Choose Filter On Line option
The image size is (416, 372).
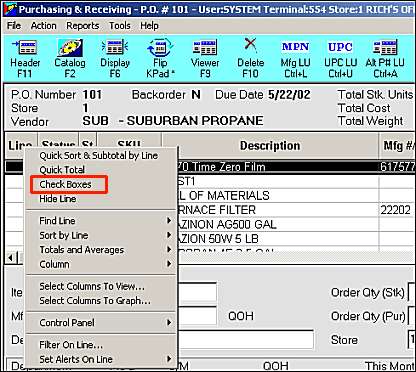point(100,345)
